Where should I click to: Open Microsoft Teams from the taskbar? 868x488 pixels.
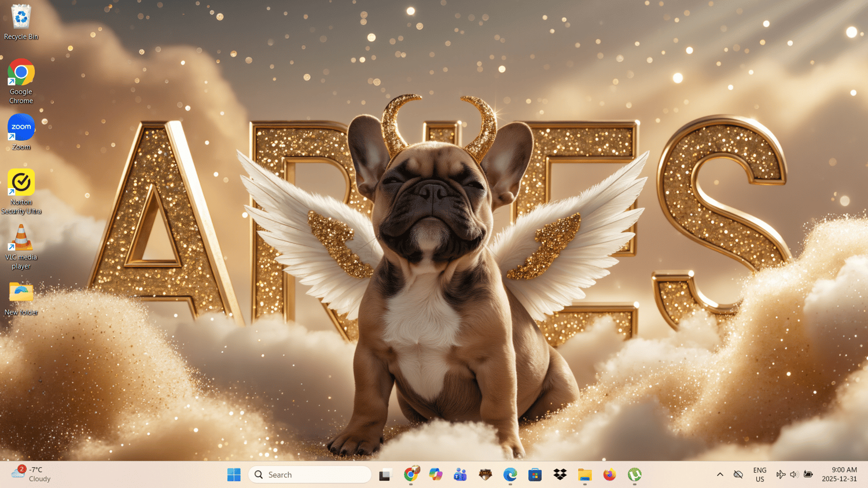pos(461,475)
